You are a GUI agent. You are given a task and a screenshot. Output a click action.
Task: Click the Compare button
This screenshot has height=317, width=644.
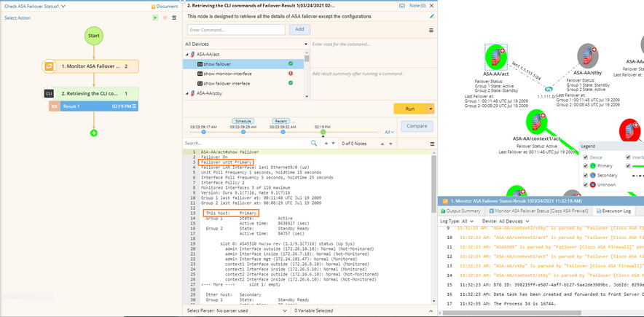[x=416, y=125]
